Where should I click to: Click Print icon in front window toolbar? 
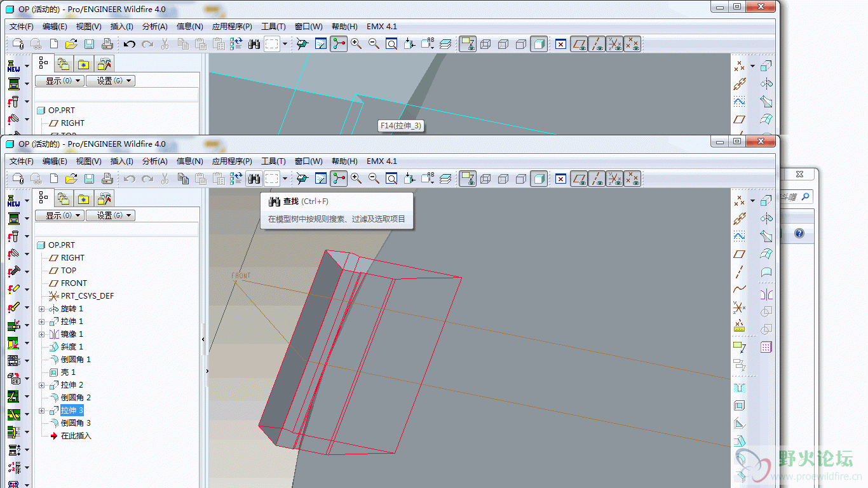click(107, 179)
